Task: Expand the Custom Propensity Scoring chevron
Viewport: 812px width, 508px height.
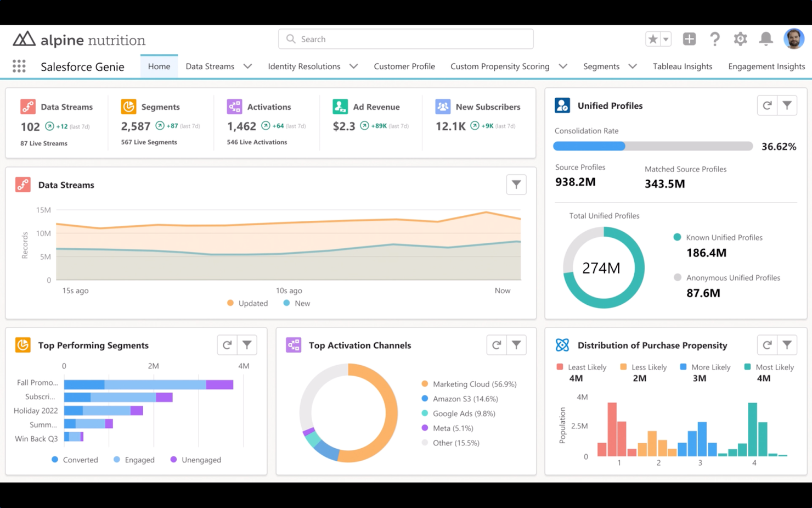Action: [x=563, y=66]
